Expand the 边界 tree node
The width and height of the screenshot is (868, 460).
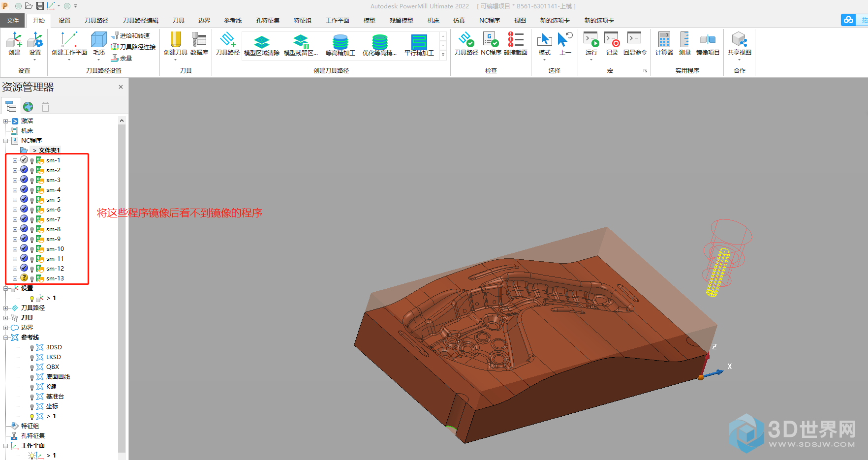[x=6, y=328]
